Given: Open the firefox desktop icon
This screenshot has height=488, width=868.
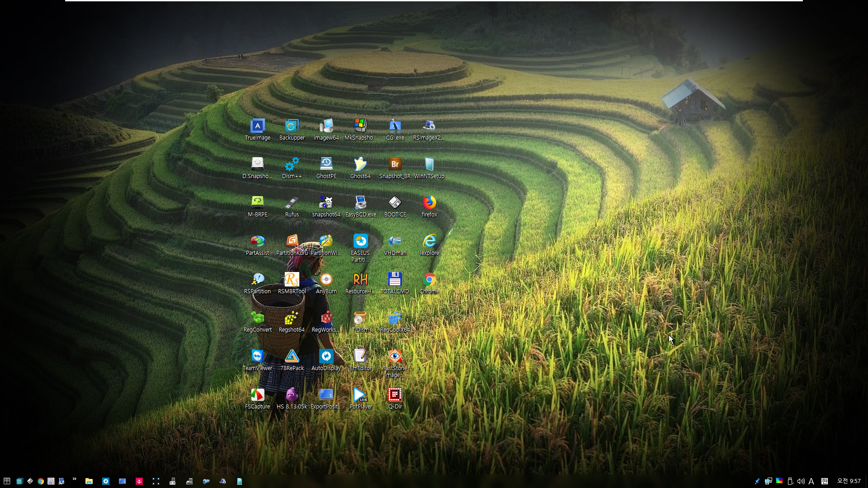Looking at the screenshot, I should click(429, 206).
